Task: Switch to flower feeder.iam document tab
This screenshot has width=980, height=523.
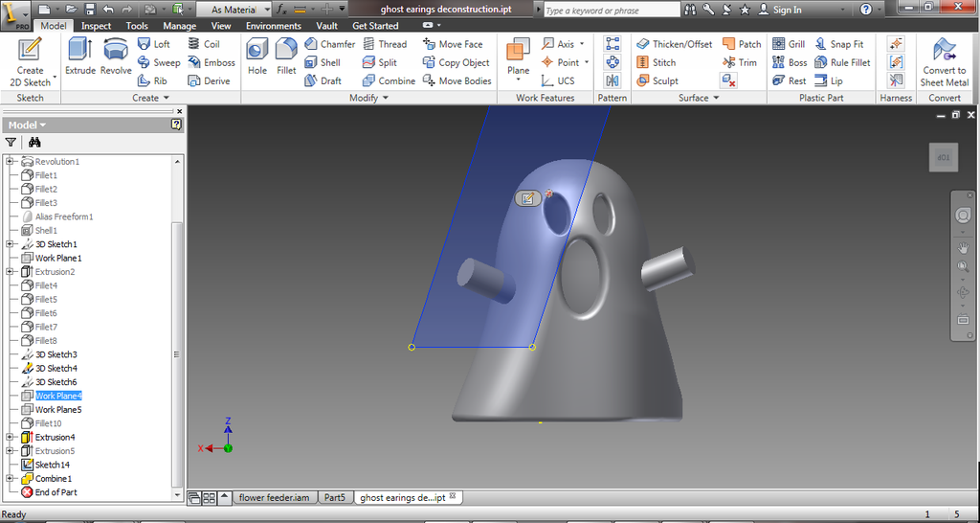Action: 274,498
